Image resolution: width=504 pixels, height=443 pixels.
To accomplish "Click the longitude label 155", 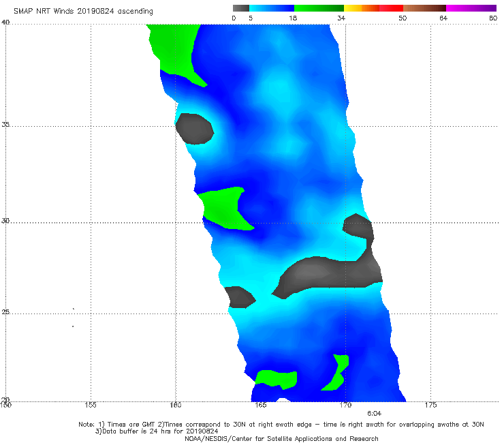I will pyautogui.click(x=91, y=405).
